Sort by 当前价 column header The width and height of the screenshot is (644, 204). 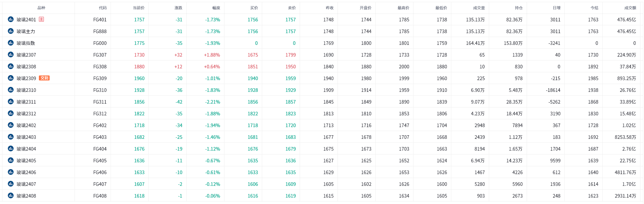(138, 8)
